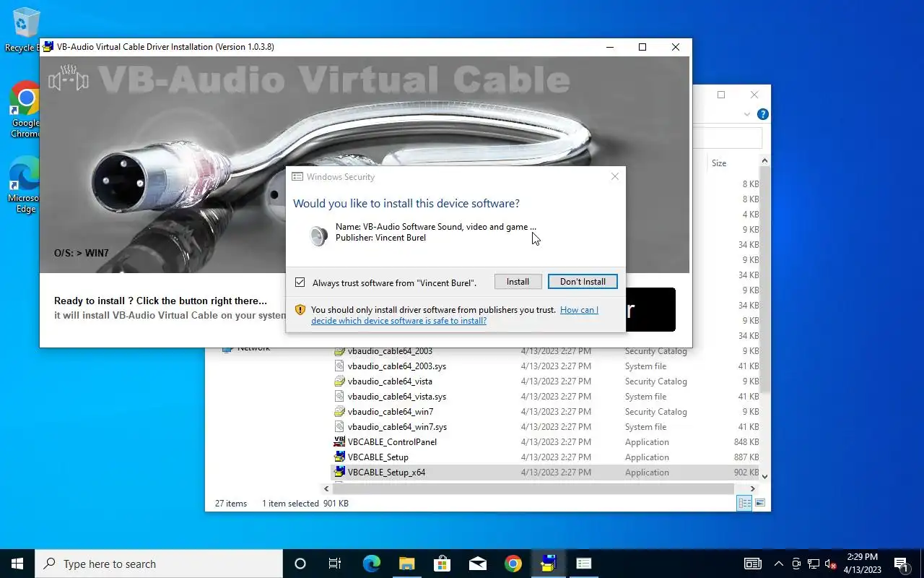The image size is (924, 578).
Task: Click the Windows Security title bar icon
Action: (x=297, y=176)
